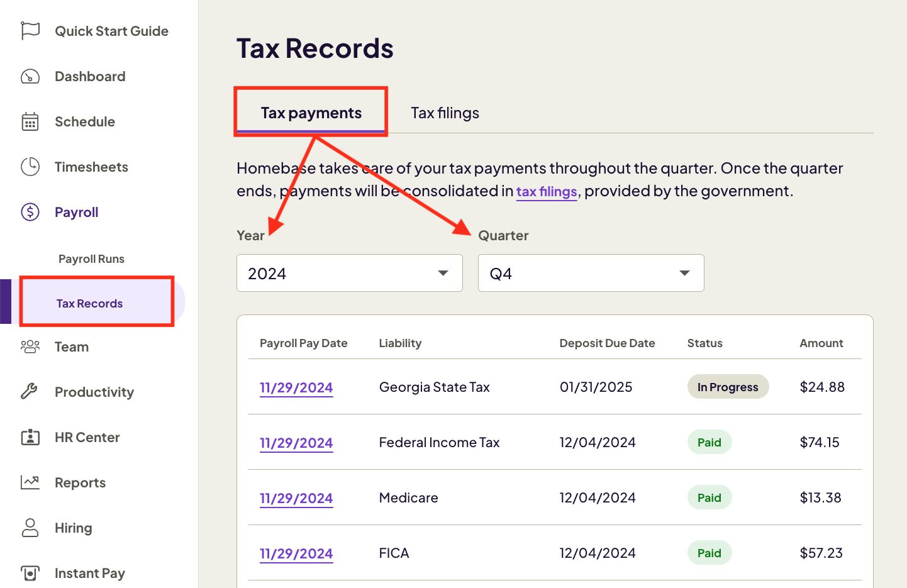Open Team via the people icon

[30, 347]
